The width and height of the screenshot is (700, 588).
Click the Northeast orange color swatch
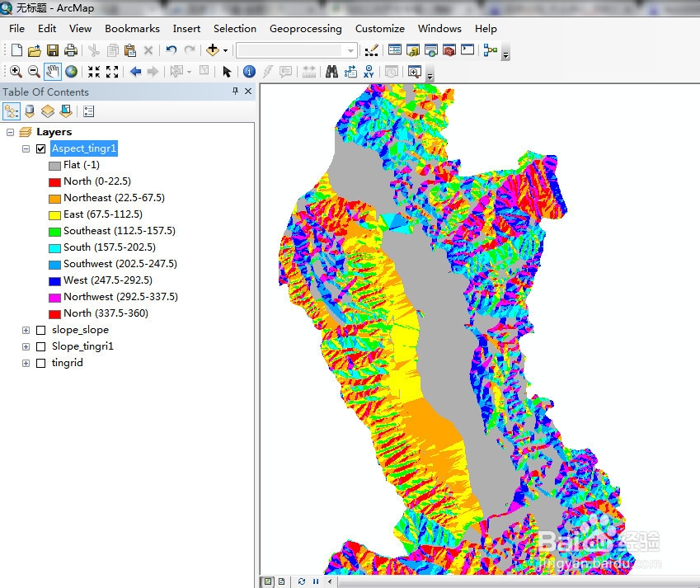click(54, 199)
